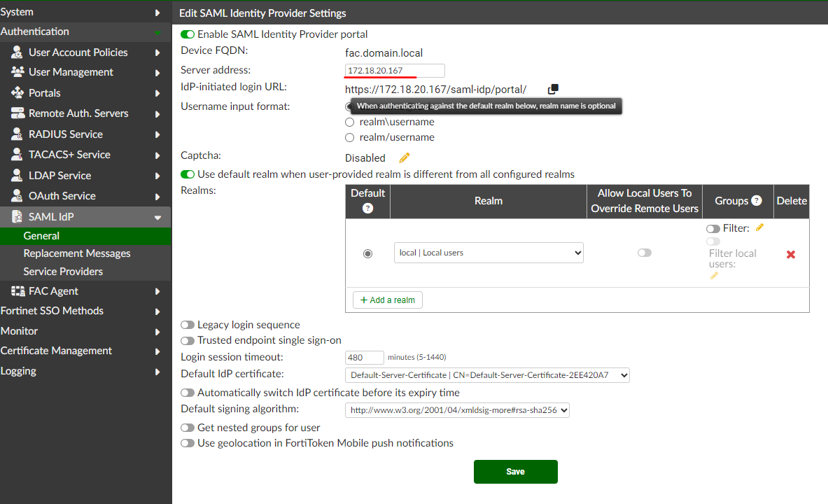Enable Trusted endpoint single sign-on
Image resolution: width=828 pixels, height=504 pixels.
pyautogui.click(x=187, y=339)
